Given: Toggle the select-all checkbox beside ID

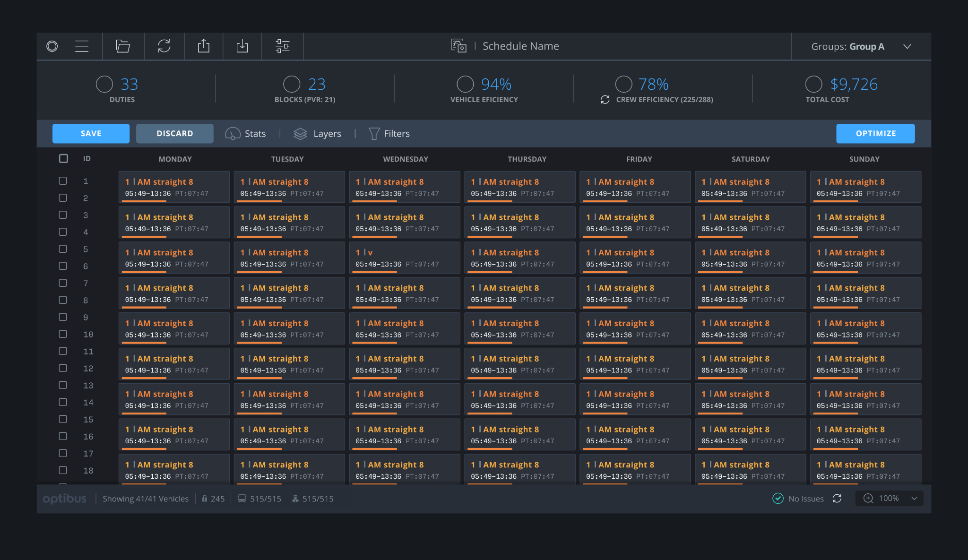Looking at the screenshot, I should 63,159.
